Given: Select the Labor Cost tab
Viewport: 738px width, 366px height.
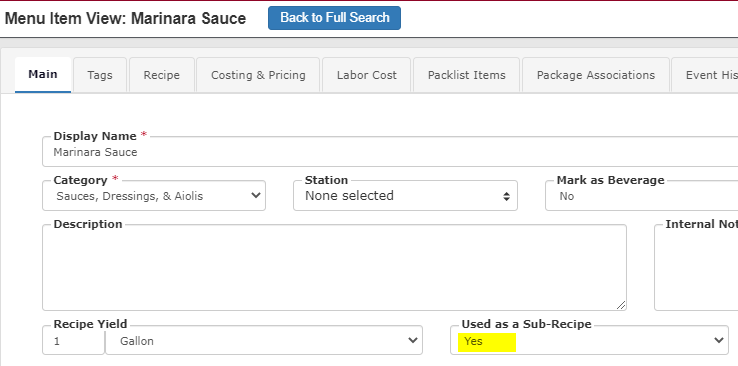Looking at the screenshot, I should point(367,75).
